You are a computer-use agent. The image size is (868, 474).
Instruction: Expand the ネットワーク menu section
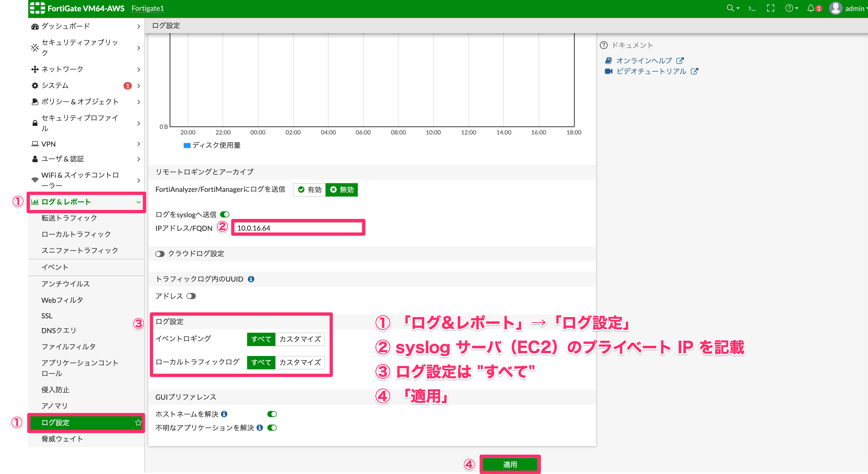pyautogui.click(x=86, y=69)
